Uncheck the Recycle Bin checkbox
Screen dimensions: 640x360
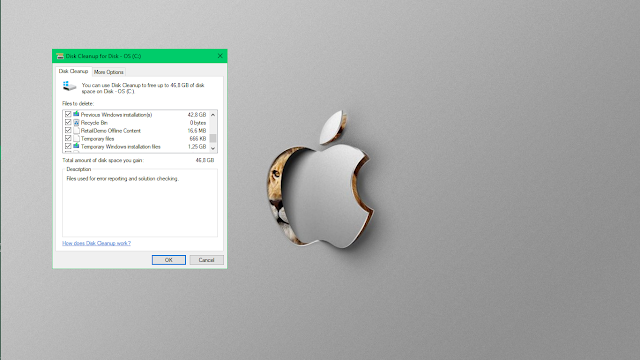tap(68, 122)
